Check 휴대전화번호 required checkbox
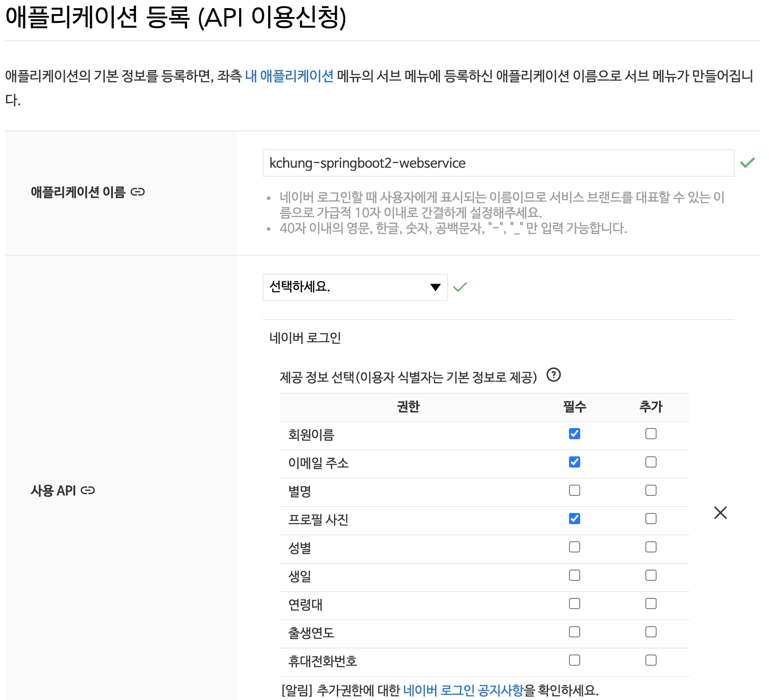 click(574, 660)
